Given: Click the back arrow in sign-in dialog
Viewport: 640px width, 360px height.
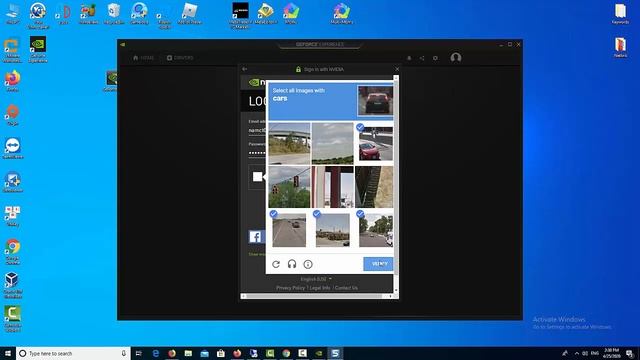Looking at the screenshot, I should pos(244,69).
